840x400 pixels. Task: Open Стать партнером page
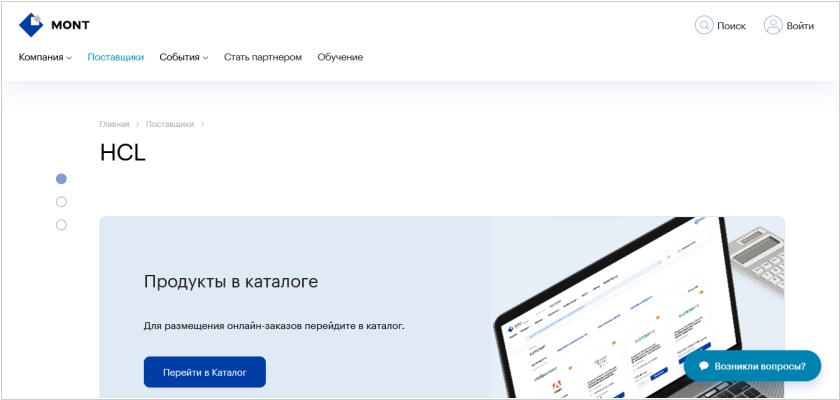(x=263, y=57)
